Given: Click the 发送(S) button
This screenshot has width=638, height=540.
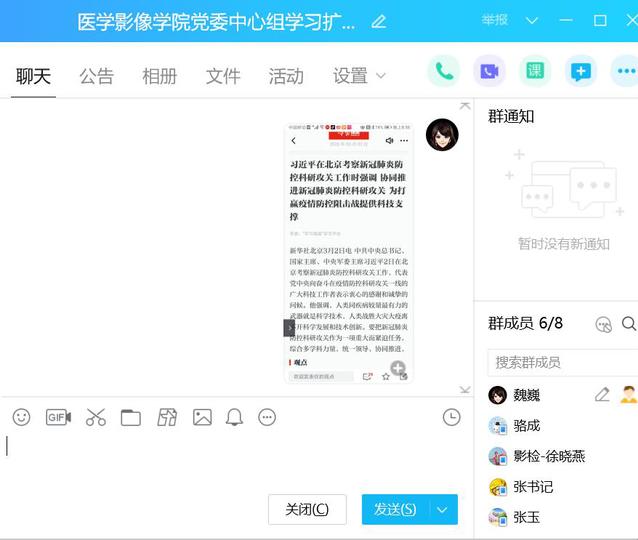Looking at the screenshot, I should (x=395, y=510).
